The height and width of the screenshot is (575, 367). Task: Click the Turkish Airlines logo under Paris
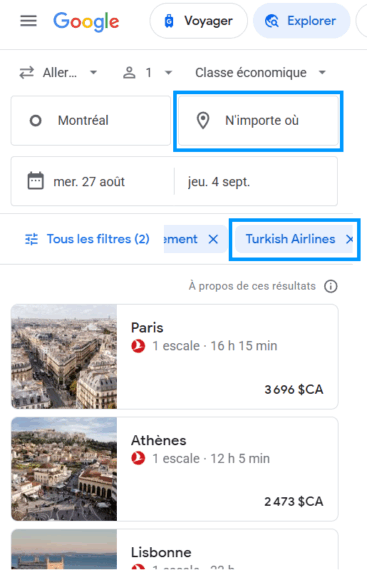point(138,346)
